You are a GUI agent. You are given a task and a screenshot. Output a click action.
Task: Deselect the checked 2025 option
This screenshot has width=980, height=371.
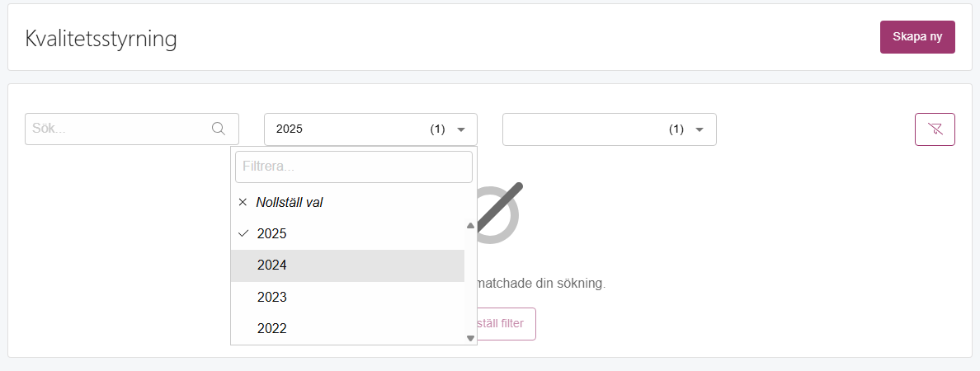(x=347, y=234)
